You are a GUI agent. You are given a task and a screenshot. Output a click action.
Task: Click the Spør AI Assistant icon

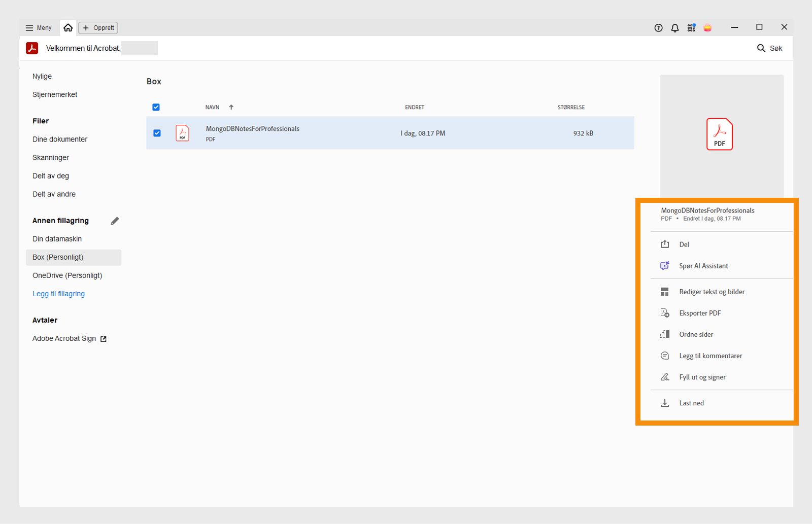(665, 266)
